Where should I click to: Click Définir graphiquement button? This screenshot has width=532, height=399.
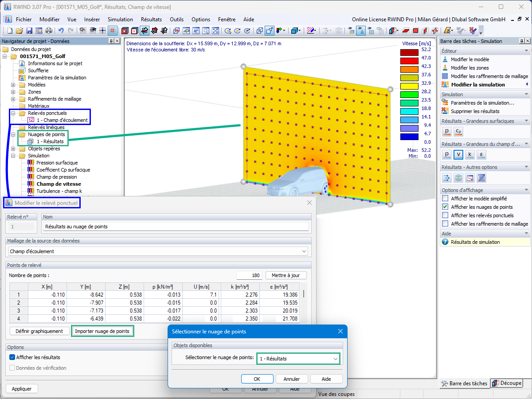(39, 331)
